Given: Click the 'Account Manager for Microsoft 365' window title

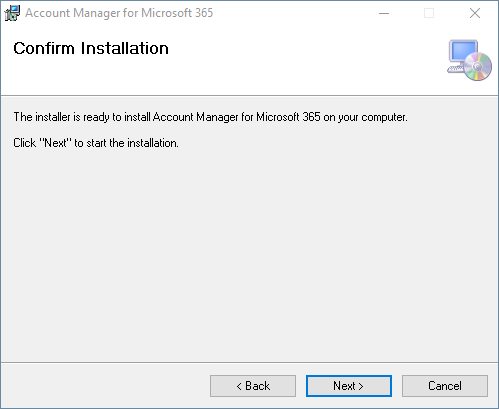Looking at the screenshot, I should tap(119, 13).
